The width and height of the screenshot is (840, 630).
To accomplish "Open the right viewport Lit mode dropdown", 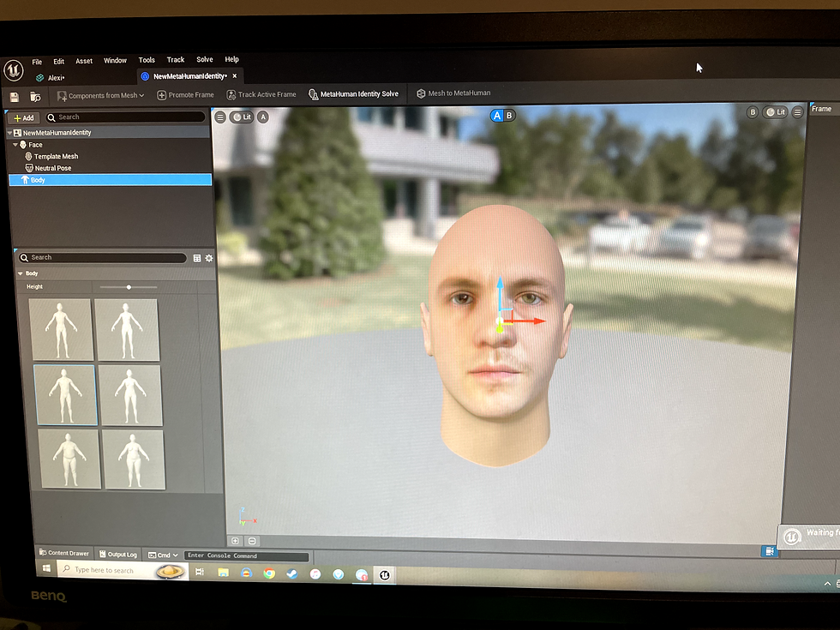I will (x=775, y=112).
